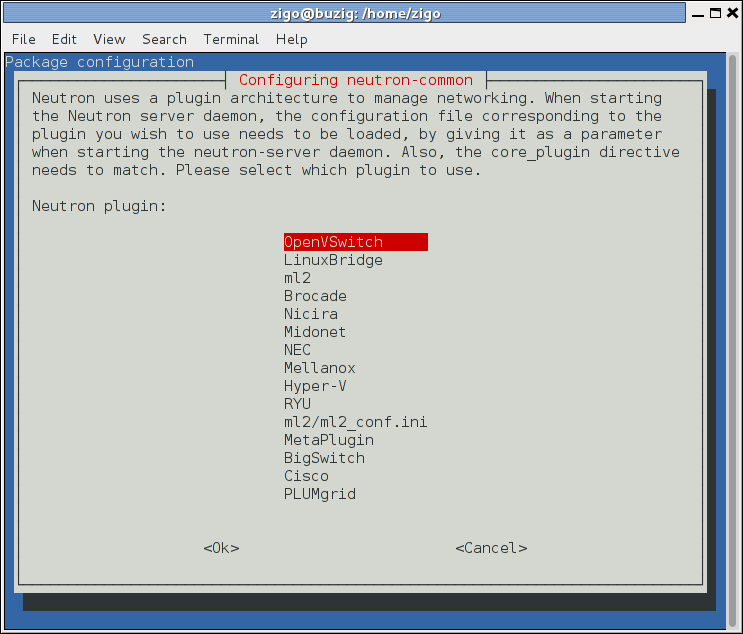This screenshot has width=743, height=634.
Task: Pick the BigSwitch plugin
Action: pyautogui.click(x=324, y=458)
